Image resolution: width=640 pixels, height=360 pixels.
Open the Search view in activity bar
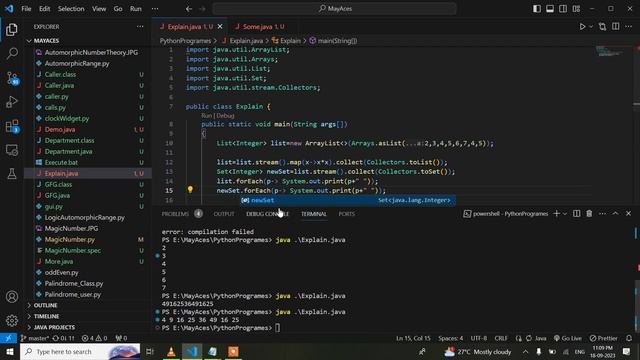[x=12, y=53]
